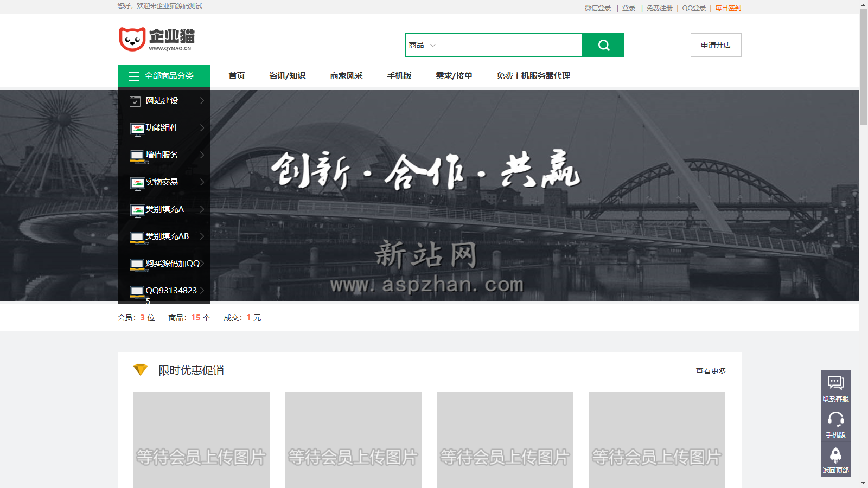This screenshot has height=488, width=868.
Task: Click the scrollbar up arrow
Action: click(863, 4)
